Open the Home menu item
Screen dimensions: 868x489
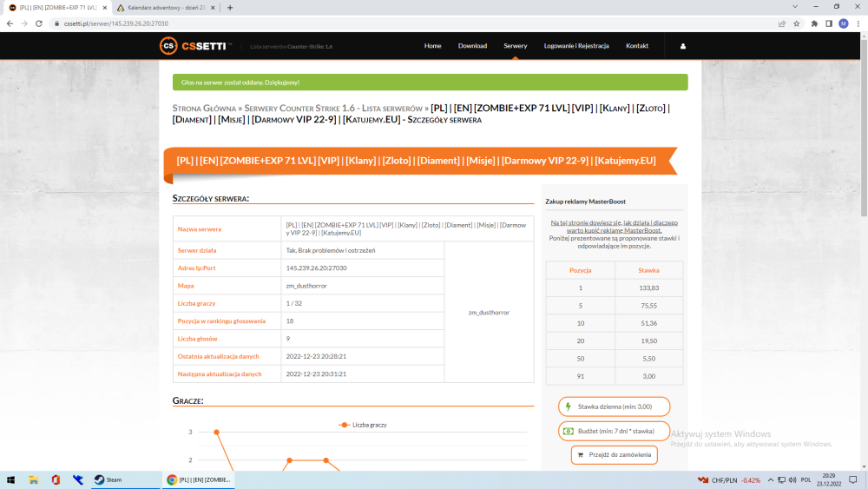click(x=433, y=46)
